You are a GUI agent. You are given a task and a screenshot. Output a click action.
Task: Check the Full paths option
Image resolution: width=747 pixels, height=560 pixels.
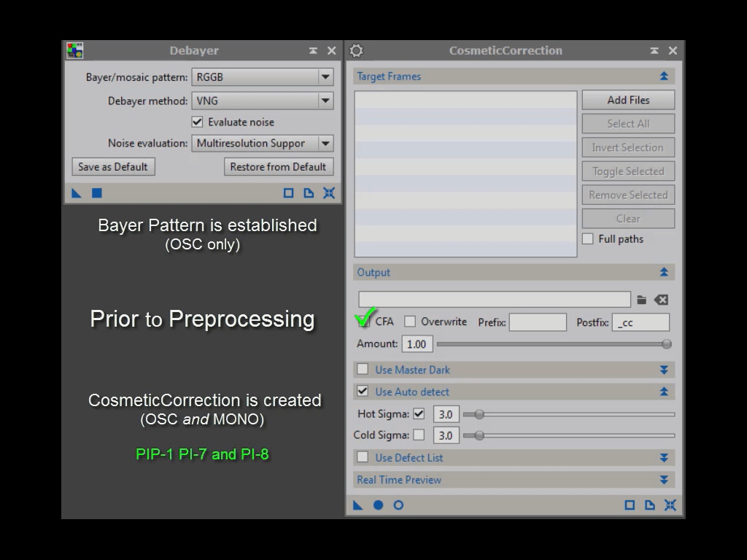pos(588,238)
